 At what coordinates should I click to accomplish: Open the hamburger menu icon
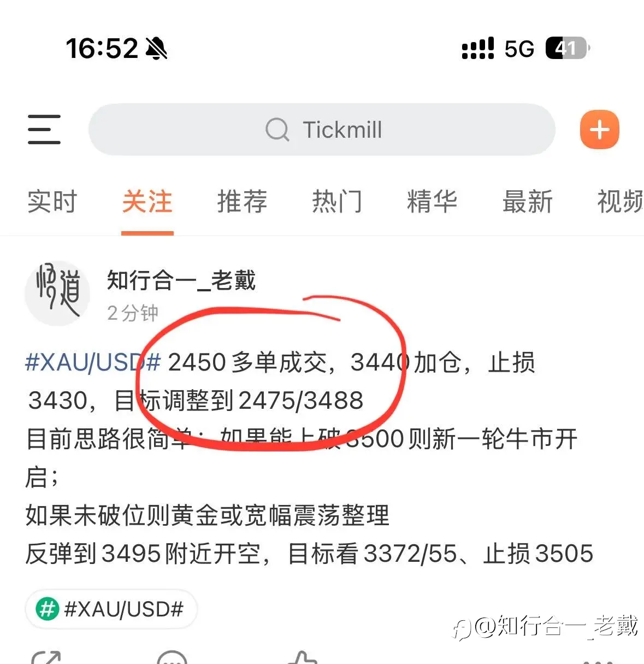coord(44,130)
